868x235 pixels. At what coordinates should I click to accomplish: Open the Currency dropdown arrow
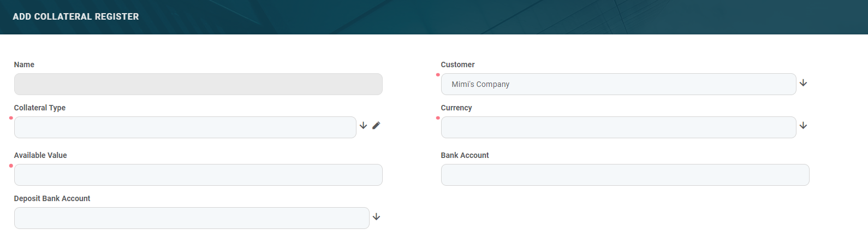click(803, 126)
